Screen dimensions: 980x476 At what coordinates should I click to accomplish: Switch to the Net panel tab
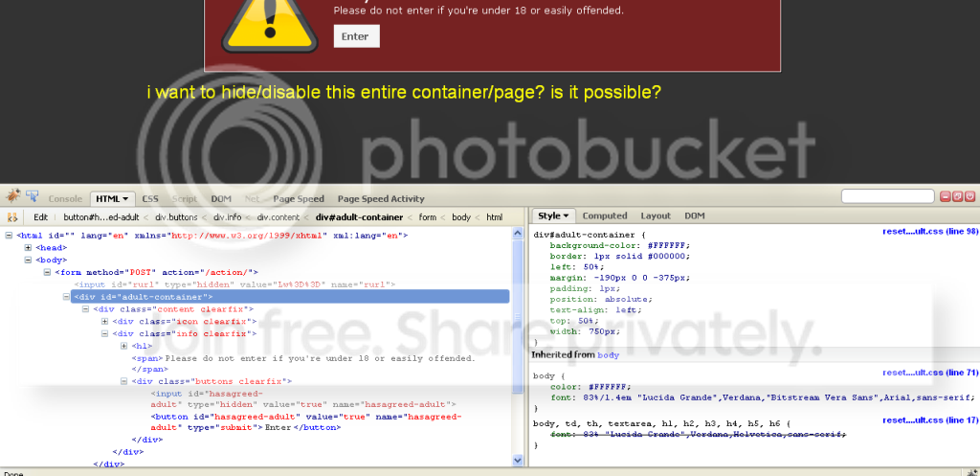252,199
